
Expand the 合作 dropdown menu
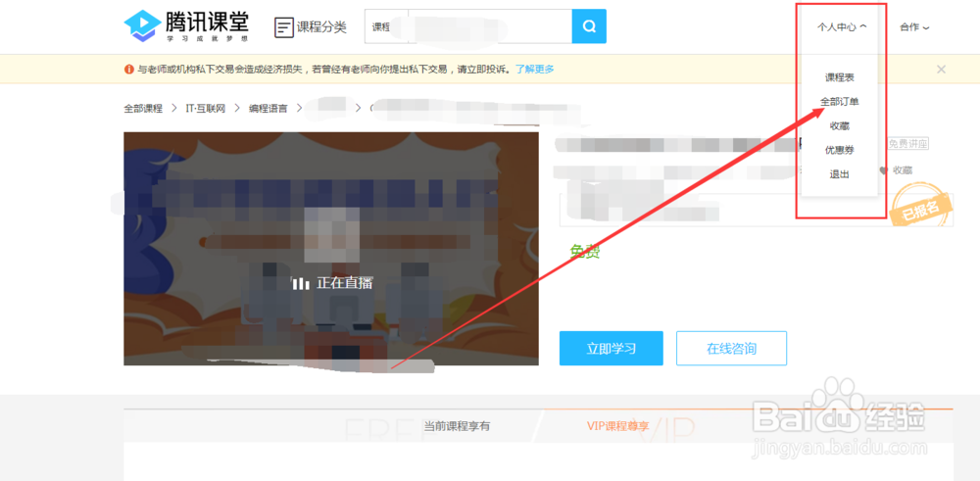tap(914, 26)
